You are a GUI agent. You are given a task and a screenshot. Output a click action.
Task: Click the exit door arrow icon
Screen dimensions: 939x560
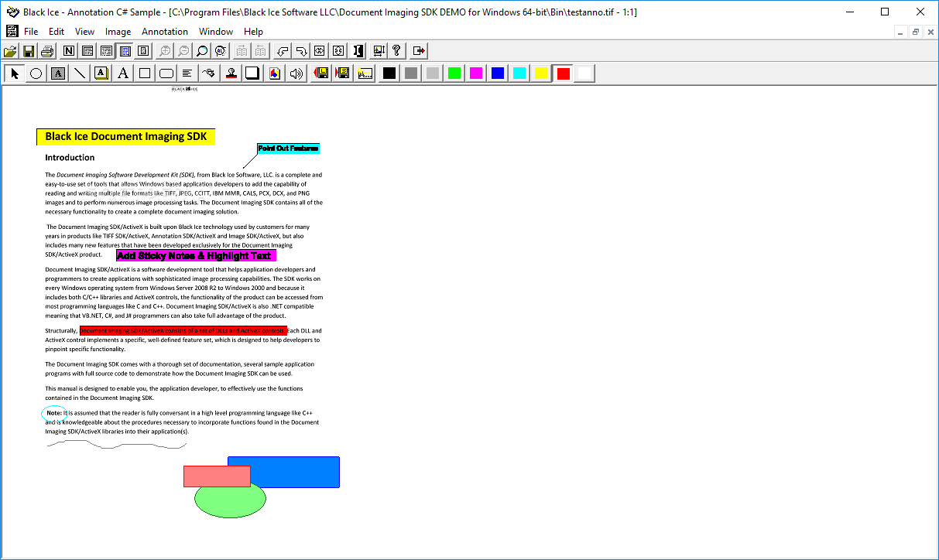pyautogui.click(x=419, y=51)
